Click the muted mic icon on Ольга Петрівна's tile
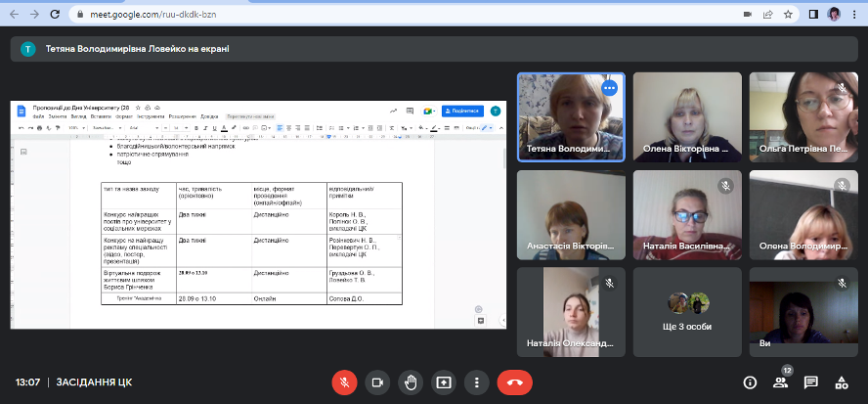This screenshot has height=404, width=868. pyautogui.click(x=842, y=88)
